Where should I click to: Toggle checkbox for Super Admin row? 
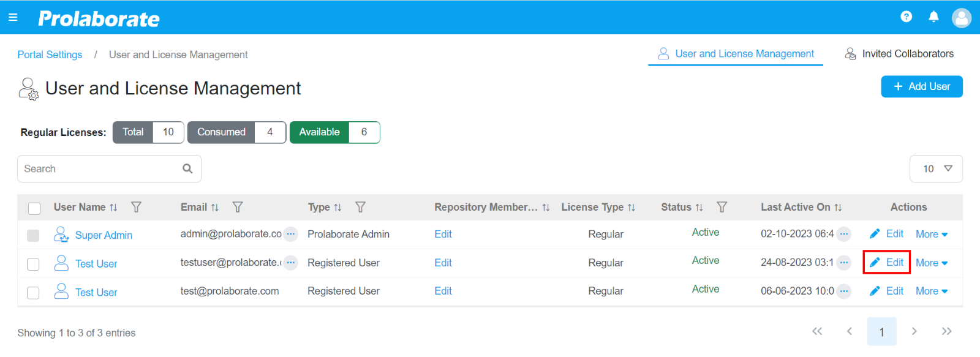[x=33, y=235]
